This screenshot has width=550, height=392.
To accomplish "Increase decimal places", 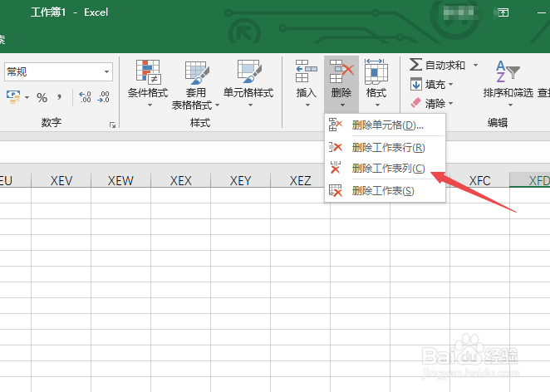I will pyautogui.click(x=85, y=97).
